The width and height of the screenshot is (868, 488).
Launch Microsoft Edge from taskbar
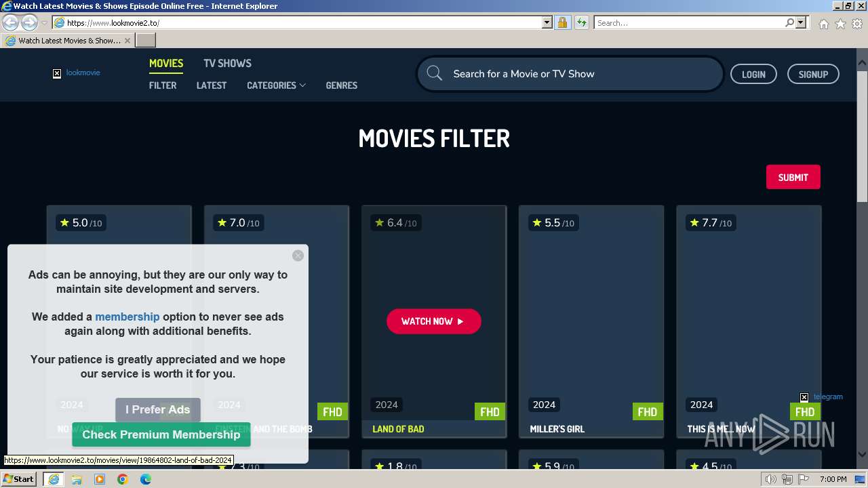[x=146, y=479]
